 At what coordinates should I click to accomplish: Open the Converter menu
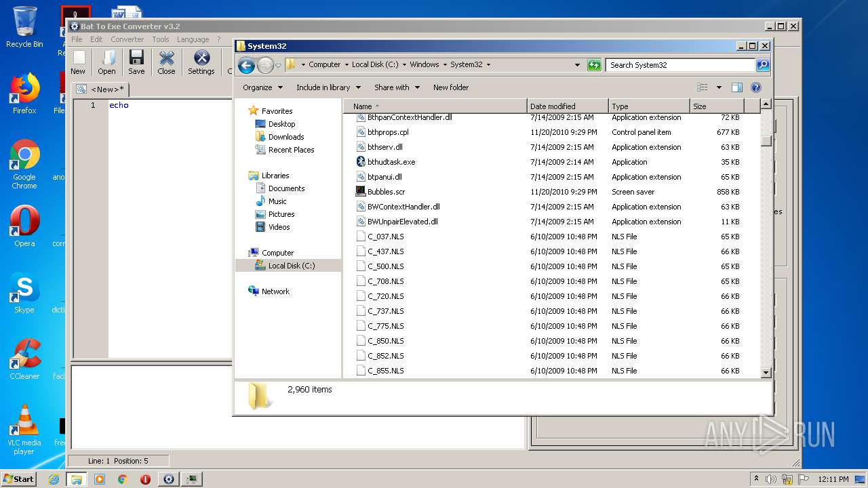(127, 39)
